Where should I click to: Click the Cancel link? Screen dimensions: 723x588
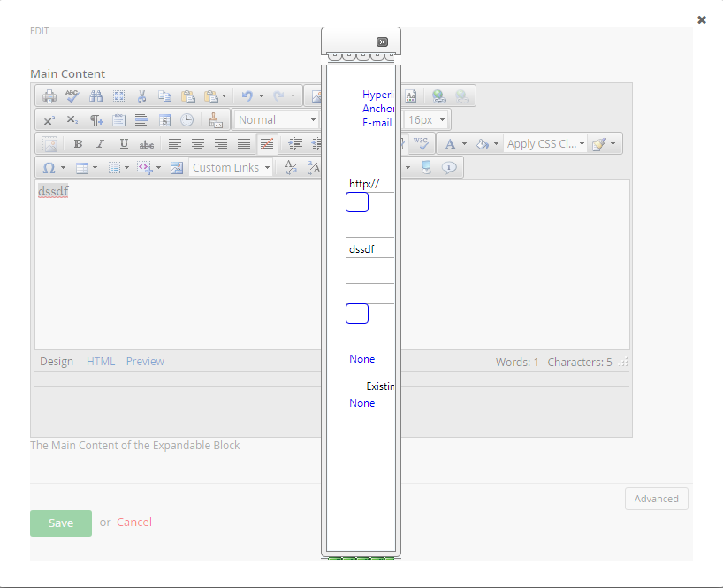[134, 522]
